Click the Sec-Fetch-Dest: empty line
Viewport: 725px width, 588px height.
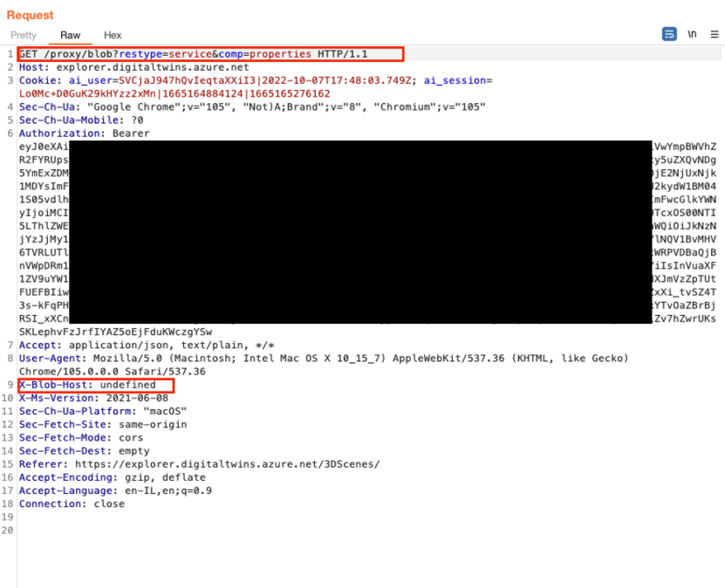coord(84,451)
